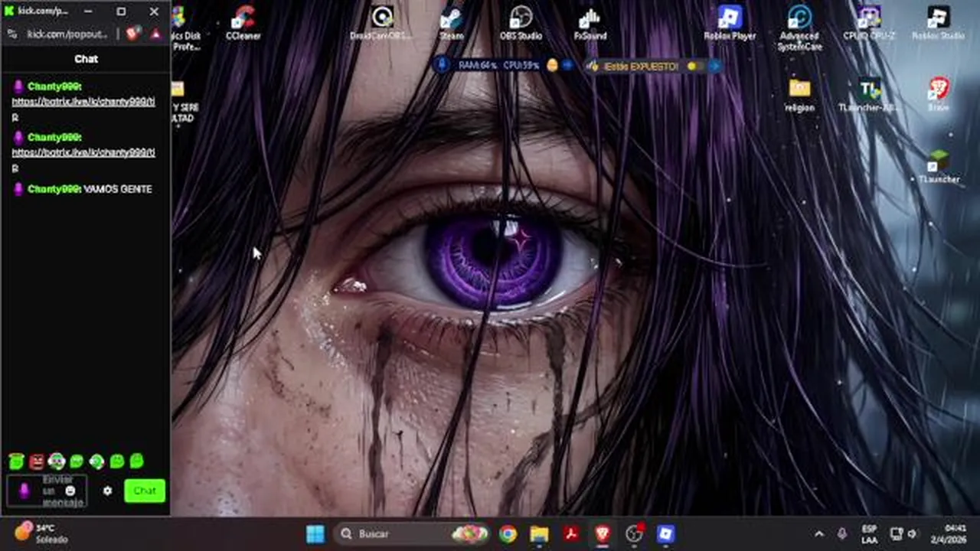Show hidden system tray icons

coord(819,534)
